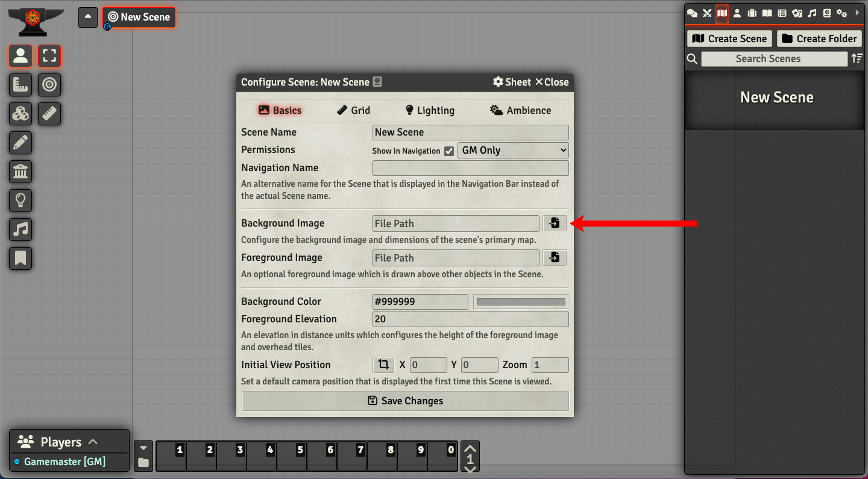Enable the Show in Navigation checkbox
The image size is (868, 479).
[449, 151]
